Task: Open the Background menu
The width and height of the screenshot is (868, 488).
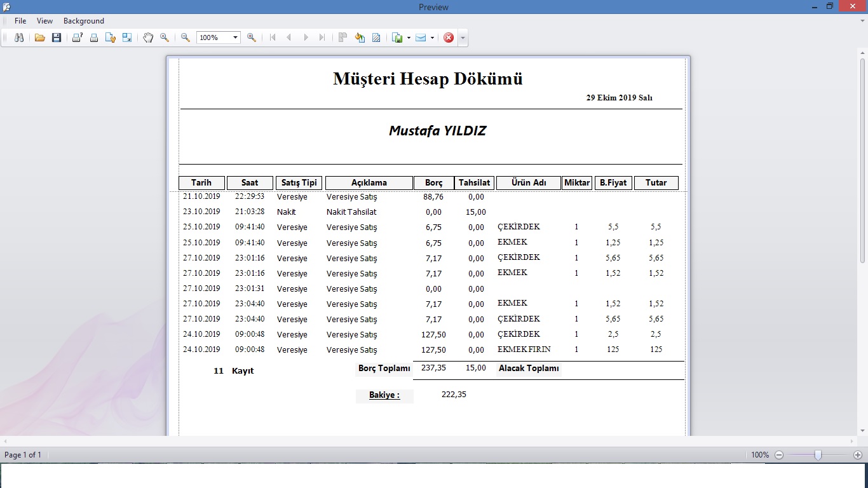Action: click(83, 21)
